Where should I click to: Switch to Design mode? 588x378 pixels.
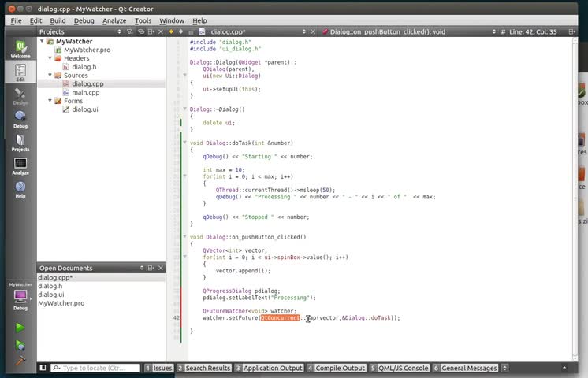20,96
